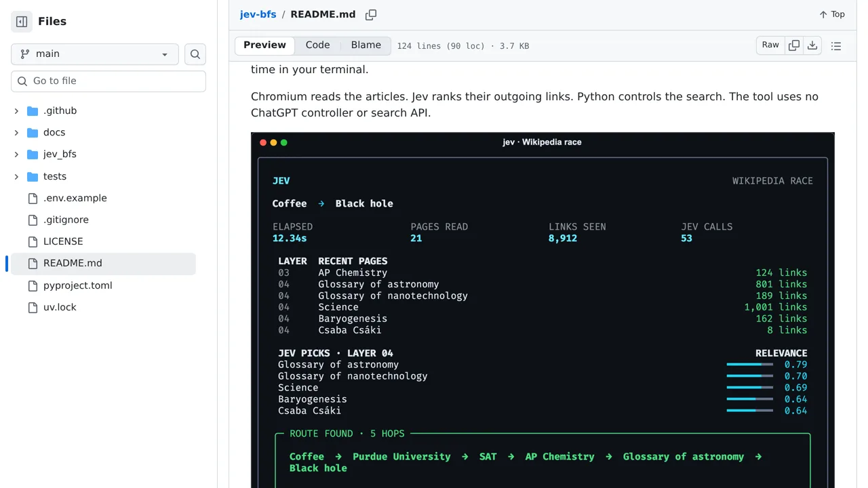Click the pyproject.toml file icon
This screenshot has width=868, height=488.
(x=33, y=285)
